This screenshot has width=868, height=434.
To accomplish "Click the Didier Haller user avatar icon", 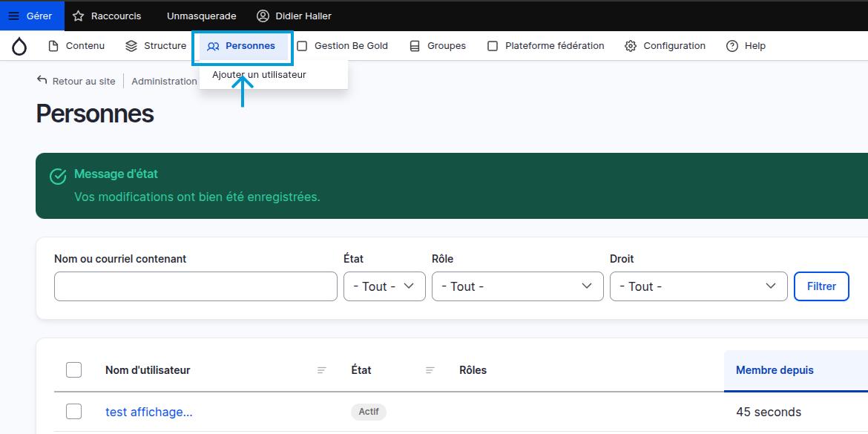I will click(x=263, y=16).
